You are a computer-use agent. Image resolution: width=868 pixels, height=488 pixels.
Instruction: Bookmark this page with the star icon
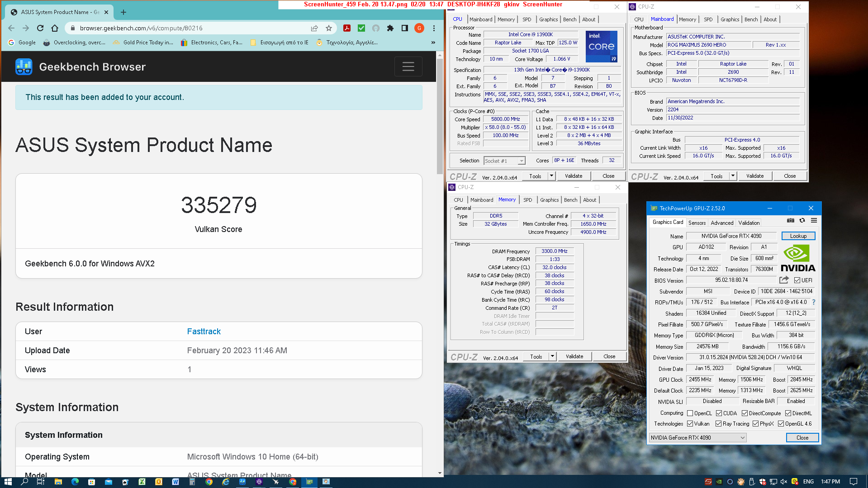tap(329, 28)
